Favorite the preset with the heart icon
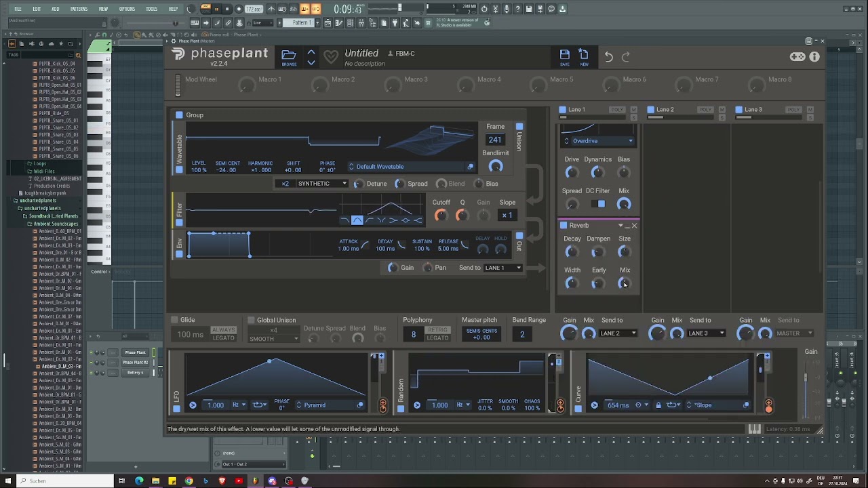Image resolution: width=868 pixels, height=488 pixels. 331,57
